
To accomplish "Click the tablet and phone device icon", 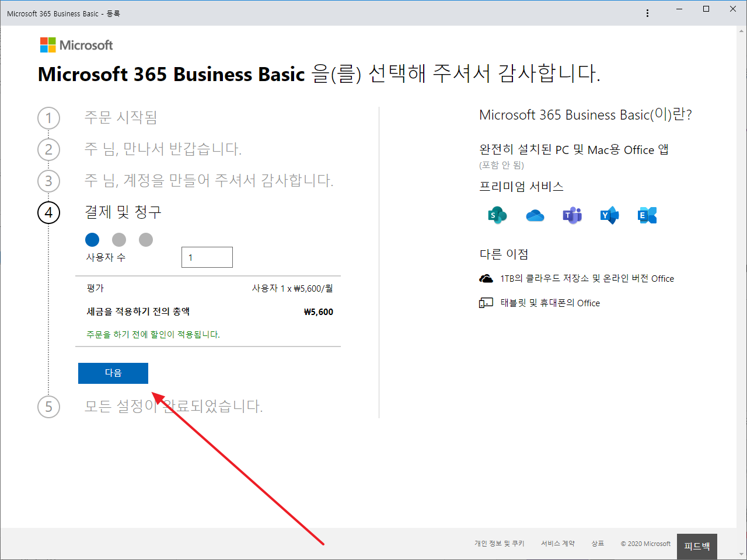I will [486, 303].
